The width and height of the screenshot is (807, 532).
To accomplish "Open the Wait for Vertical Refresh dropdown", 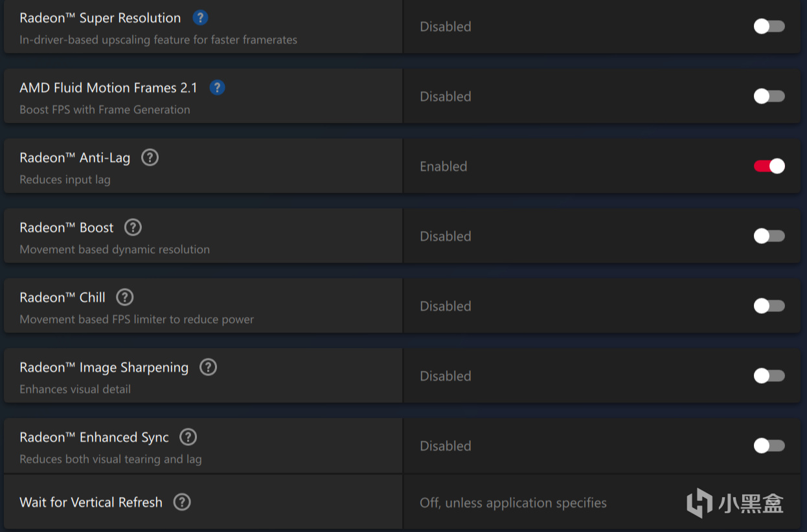I will (513, 503).
